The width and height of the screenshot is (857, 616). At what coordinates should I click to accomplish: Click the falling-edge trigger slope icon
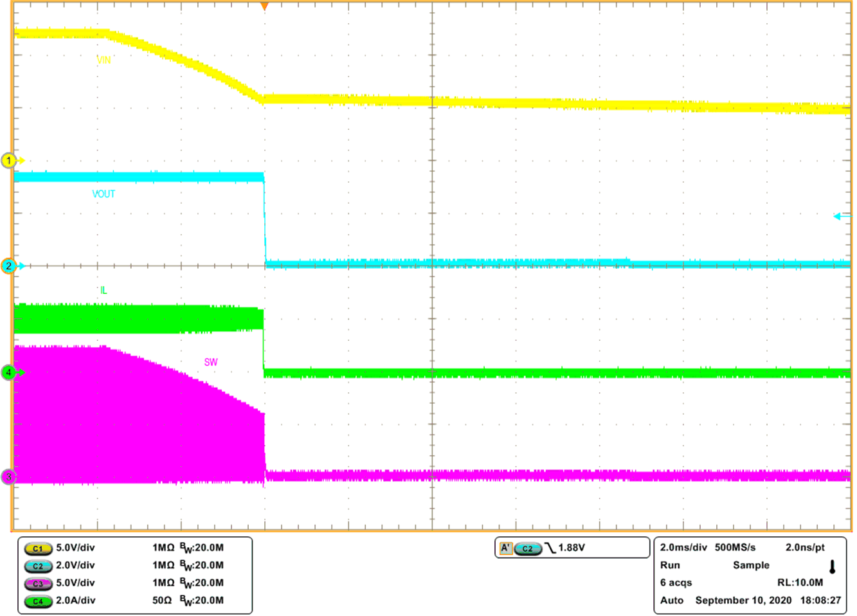550,547
